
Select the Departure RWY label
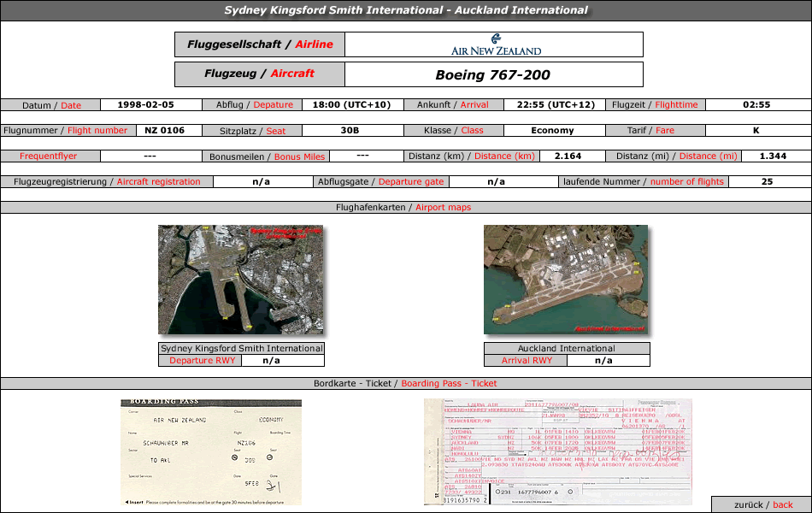tap(200, 361)
